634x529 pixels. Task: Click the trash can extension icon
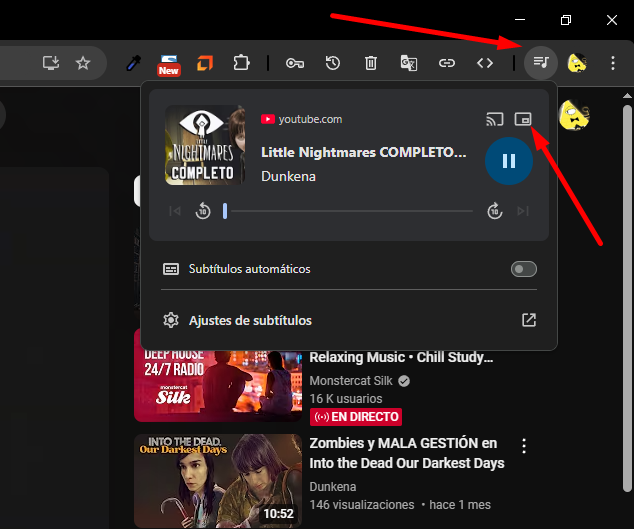pos(371,63)
